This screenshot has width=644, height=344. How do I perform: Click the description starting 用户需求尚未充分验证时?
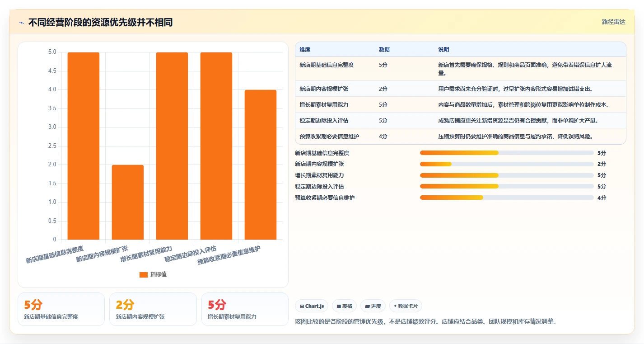click(x=515, y=89)
